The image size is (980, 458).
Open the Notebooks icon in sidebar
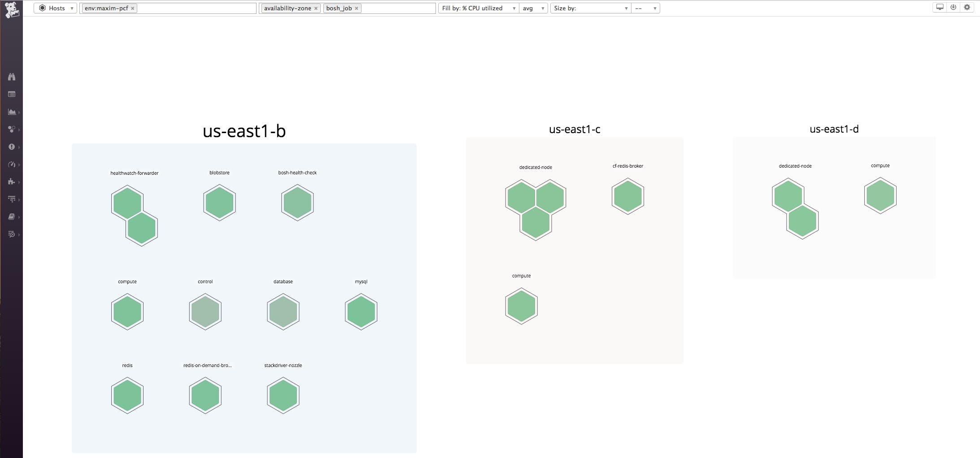point(12,216)
